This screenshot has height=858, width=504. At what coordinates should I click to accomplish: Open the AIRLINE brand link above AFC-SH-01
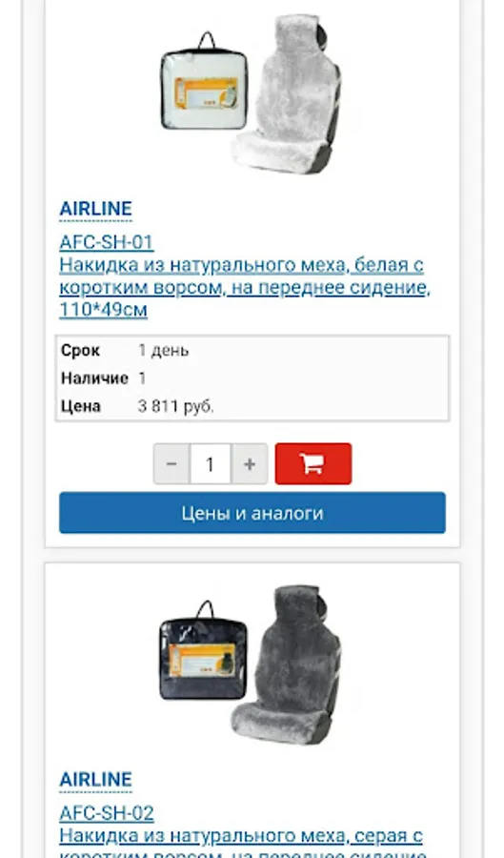[95, 209]
